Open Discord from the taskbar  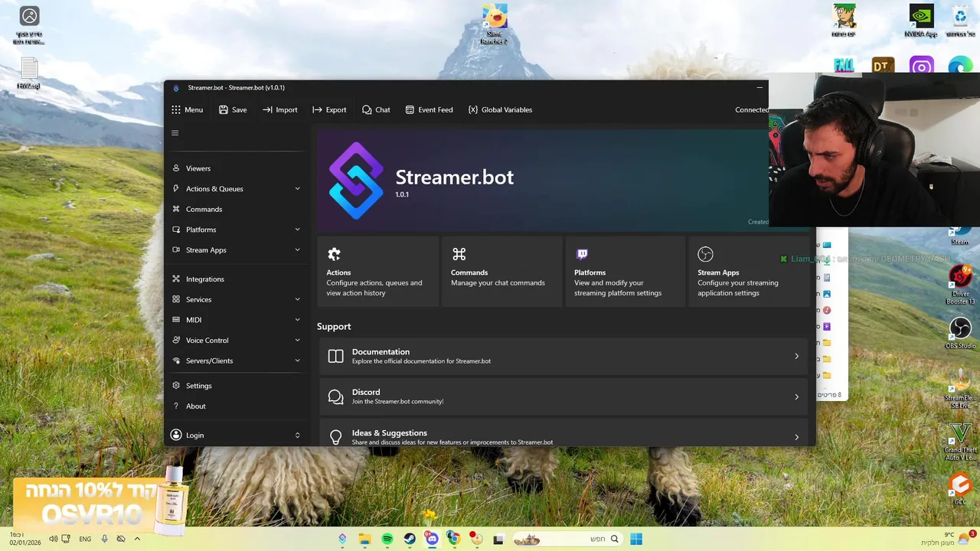point(432,539)
